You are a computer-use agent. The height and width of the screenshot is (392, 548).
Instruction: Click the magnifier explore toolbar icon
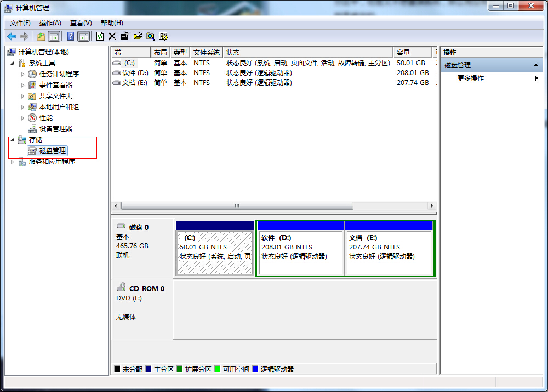pos(150,36)
